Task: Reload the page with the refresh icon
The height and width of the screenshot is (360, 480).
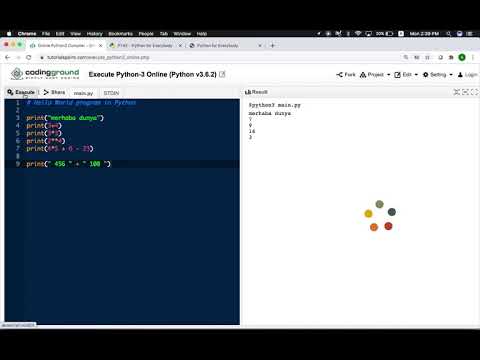Action: pos(29,57)
